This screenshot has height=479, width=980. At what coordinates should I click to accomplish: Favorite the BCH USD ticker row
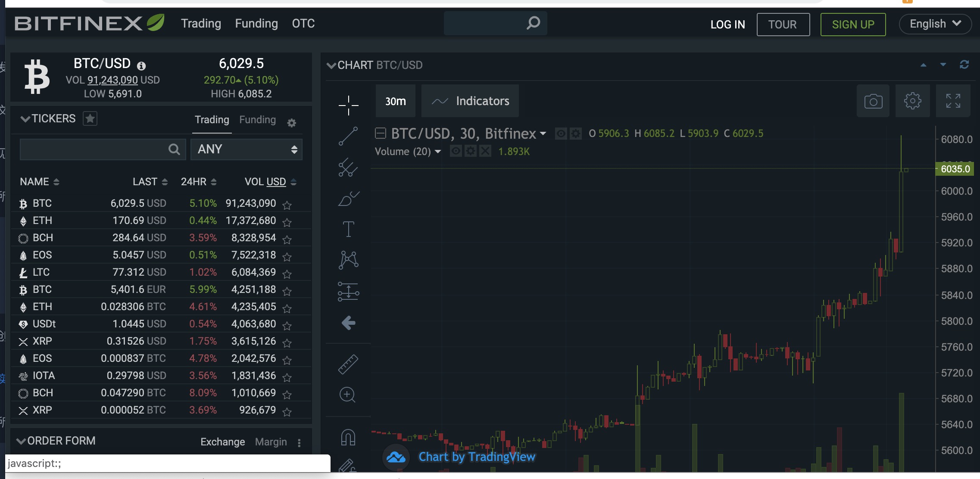coord(287,239)
